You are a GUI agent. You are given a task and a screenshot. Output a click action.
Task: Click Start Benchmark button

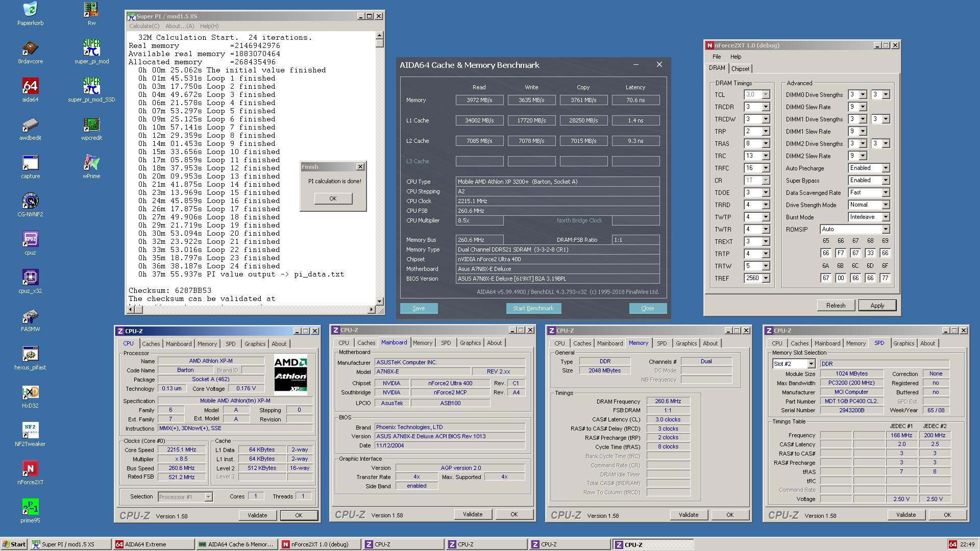pyautogui.click(x=533, y=308)
